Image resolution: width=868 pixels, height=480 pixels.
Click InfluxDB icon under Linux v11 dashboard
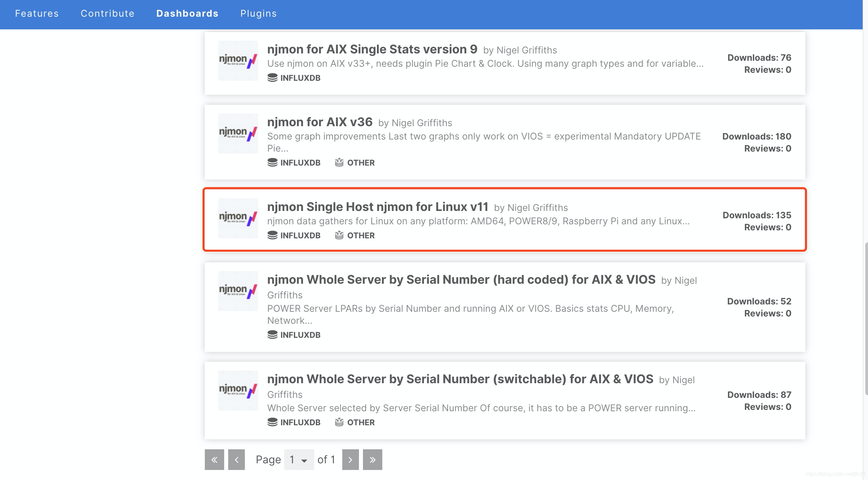tap(272, 235)
